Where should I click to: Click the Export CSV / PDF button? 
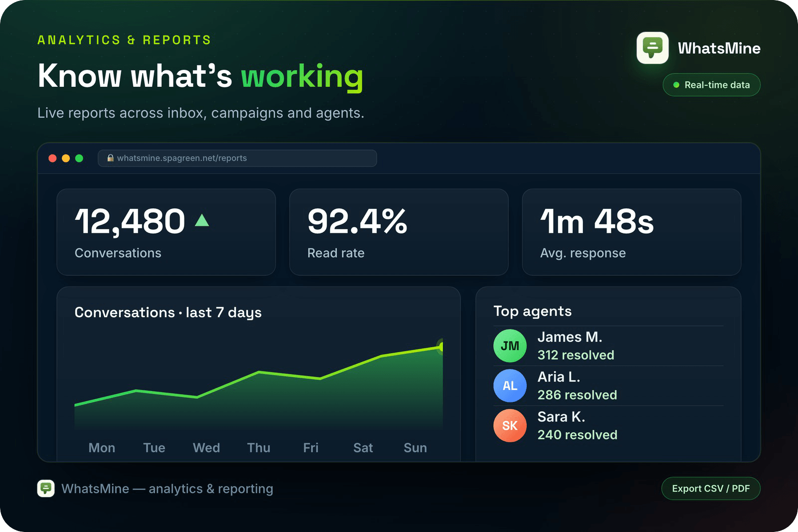[711, 489]
